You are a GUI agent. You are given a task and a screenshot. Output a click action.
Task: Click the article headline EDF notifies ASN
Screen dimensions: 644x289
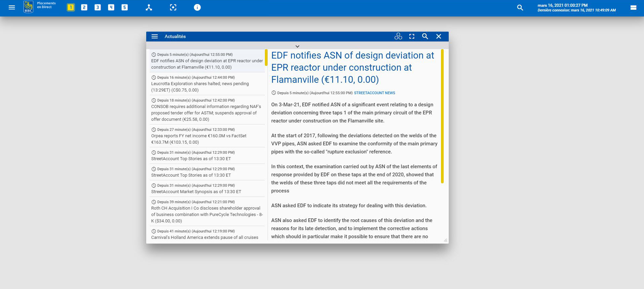(x=353, y=67)
